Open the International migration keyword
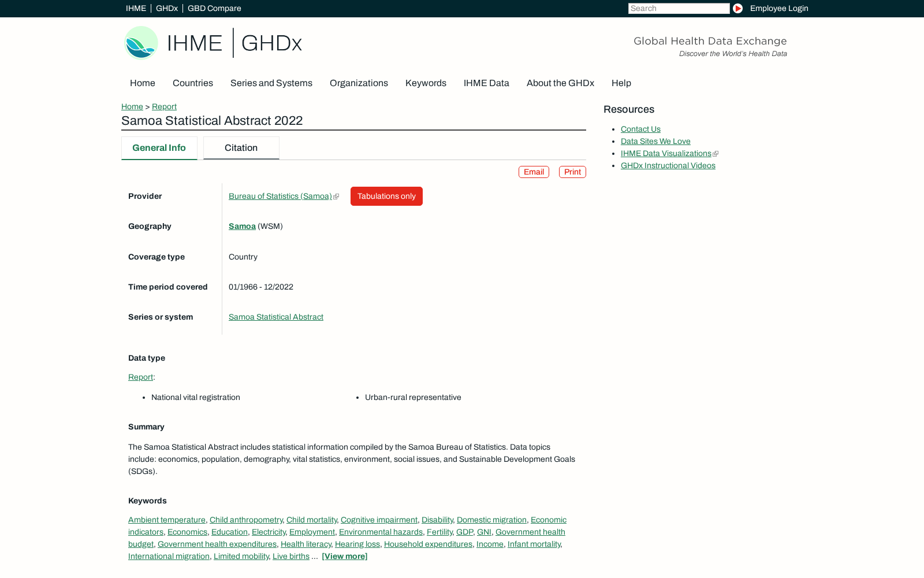Viewport: 924px width, 578px height. click(169, 557)
